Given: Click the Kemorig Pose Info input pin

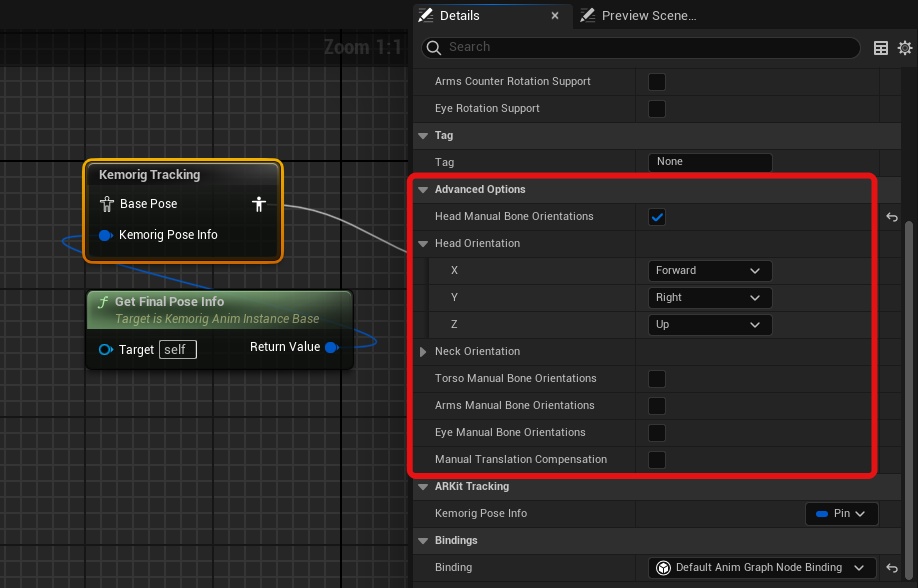Looking at the screenshot, I should [105, 235].
